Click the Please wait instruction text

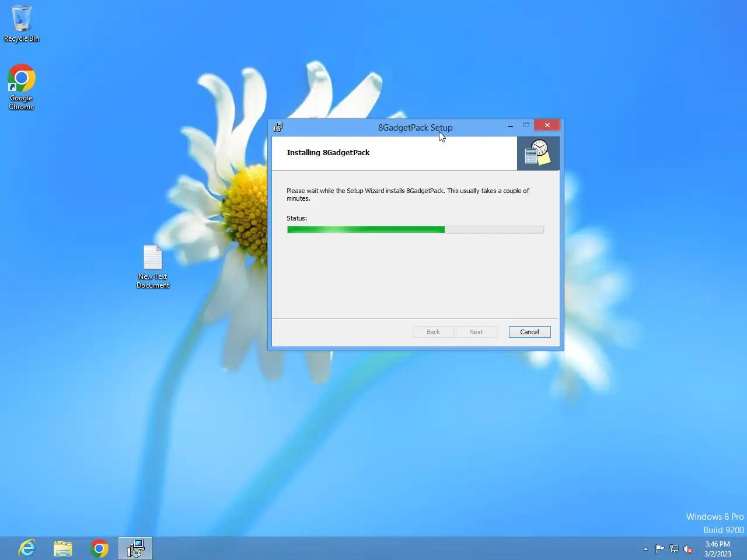pyautogui.click(x=408, y=194)
